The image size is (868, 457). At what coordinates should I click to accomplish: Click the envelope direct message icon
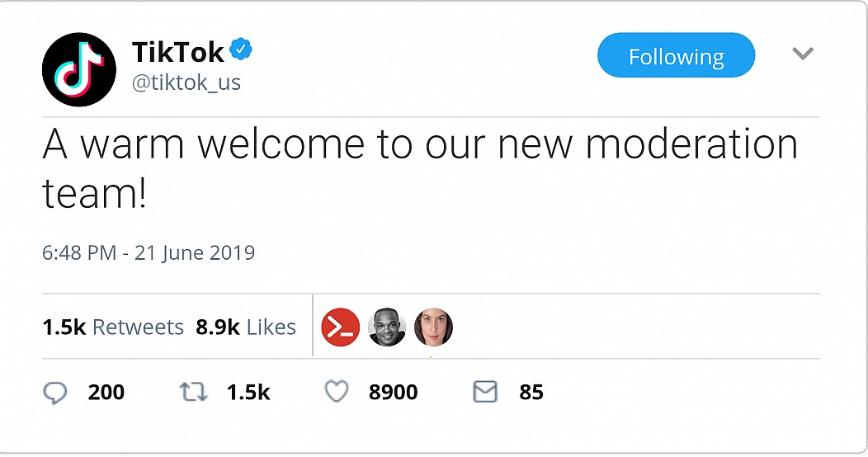(x=485, y=392)
